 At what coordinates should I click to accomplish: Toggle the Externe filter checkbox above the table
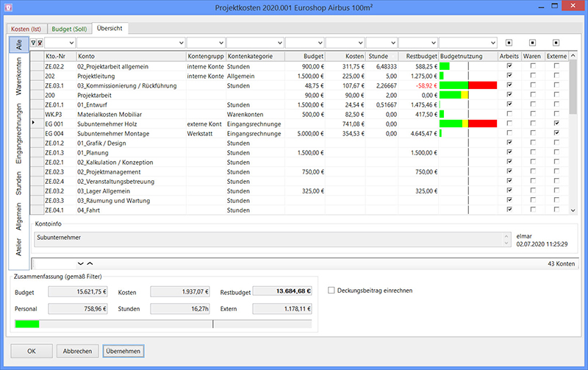tap(556, 43)
